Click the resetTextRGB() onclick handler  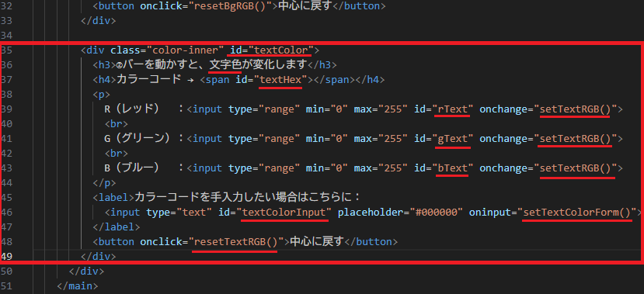235,242
